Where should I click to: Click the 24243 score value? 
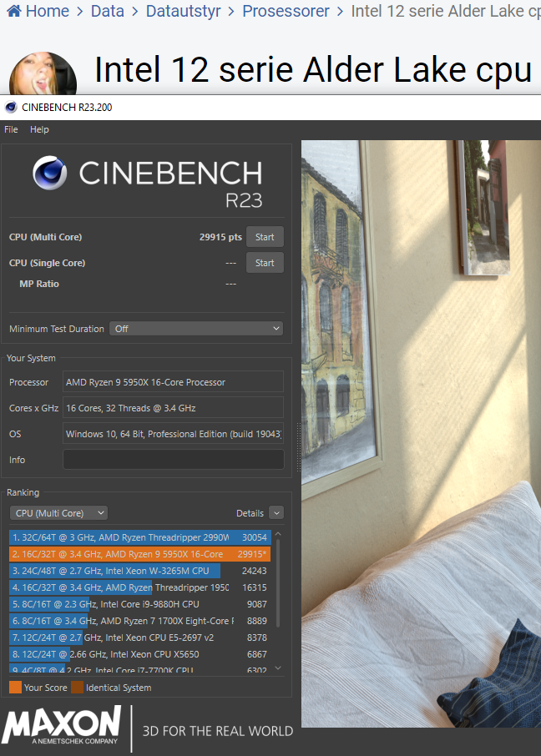coord(255,571)
